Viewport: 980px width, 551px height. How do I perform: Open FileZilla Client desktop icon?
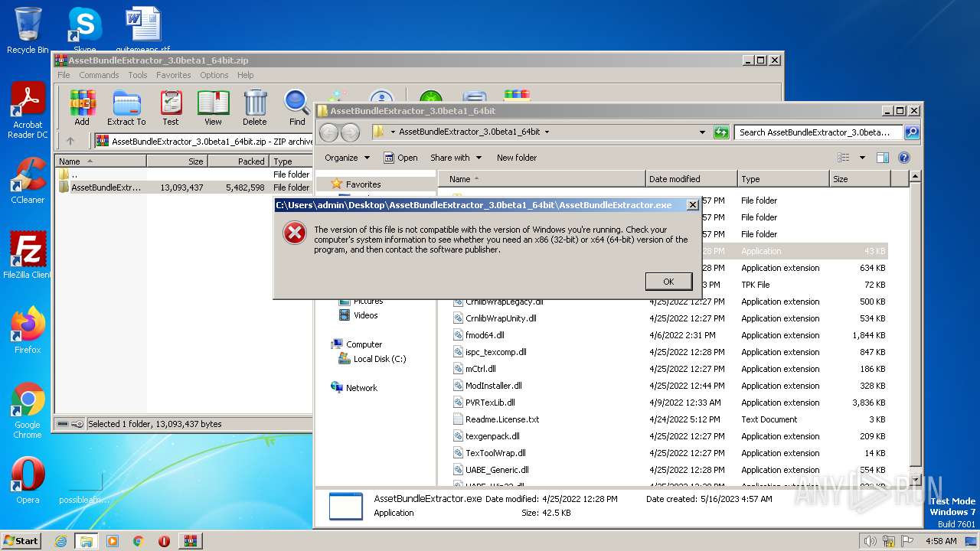coord(28,256)
